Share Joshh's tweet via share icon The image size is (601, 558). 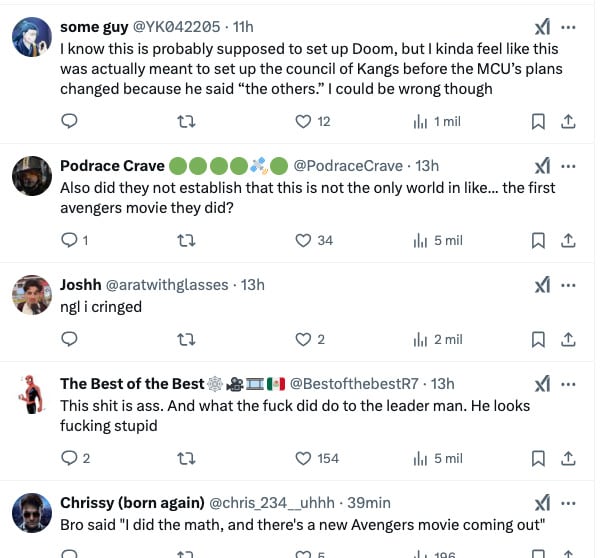[567, 339]
